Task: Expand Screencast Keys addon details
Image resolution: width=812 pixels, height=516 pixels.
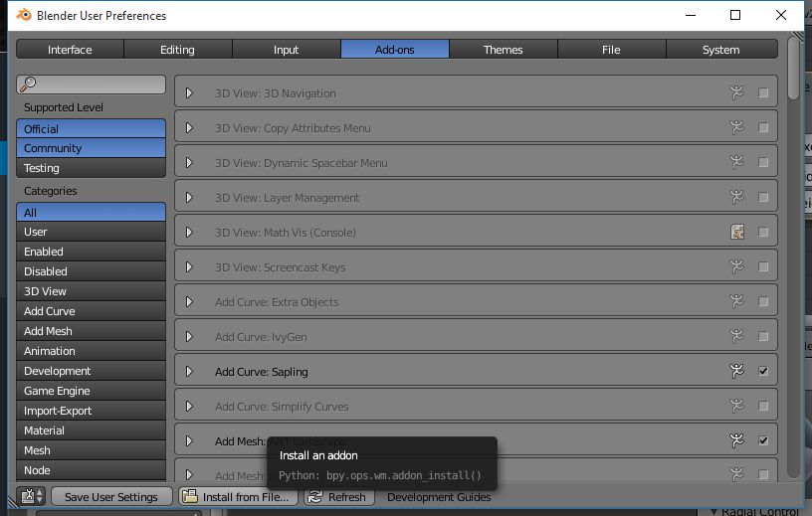Action: (x=189, y=266)
